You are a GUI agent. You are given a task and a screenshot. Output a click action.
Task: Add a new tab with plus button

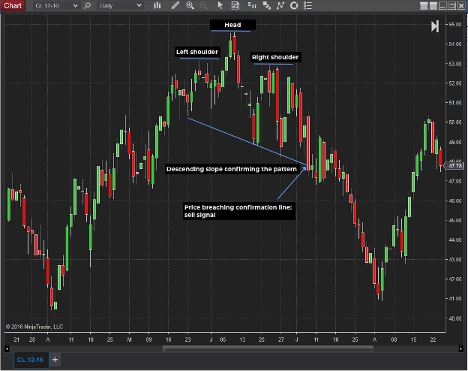click(x=55, y=360)
